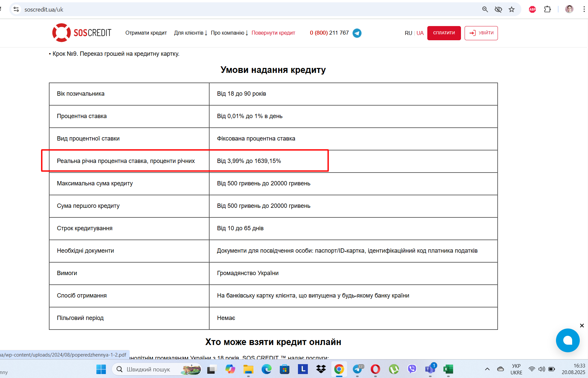The height and width of the screenshot is (378, 588).
Task: Click the red СПЛАТИТИ button
Action: [x=444, y=33]
